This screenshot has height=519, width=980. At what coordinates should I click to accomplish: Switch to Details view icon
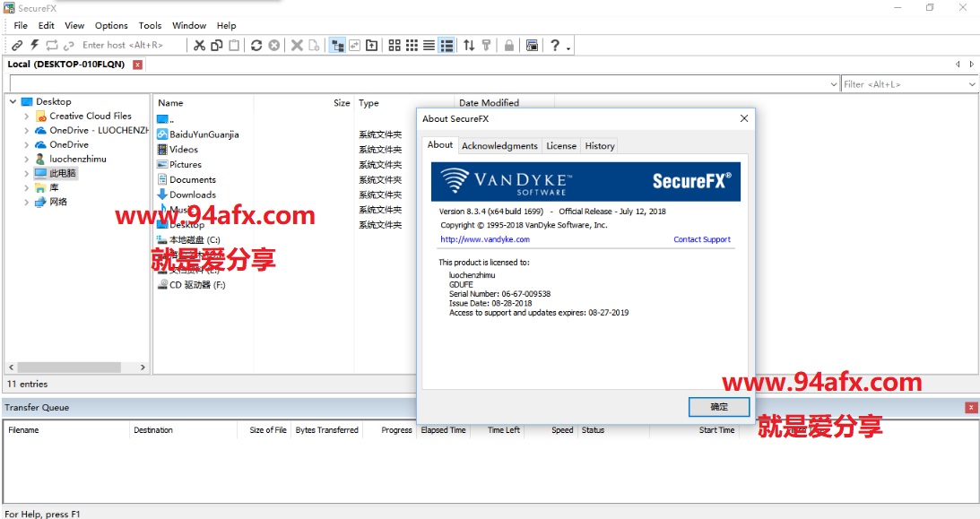[x=447, y=45]
